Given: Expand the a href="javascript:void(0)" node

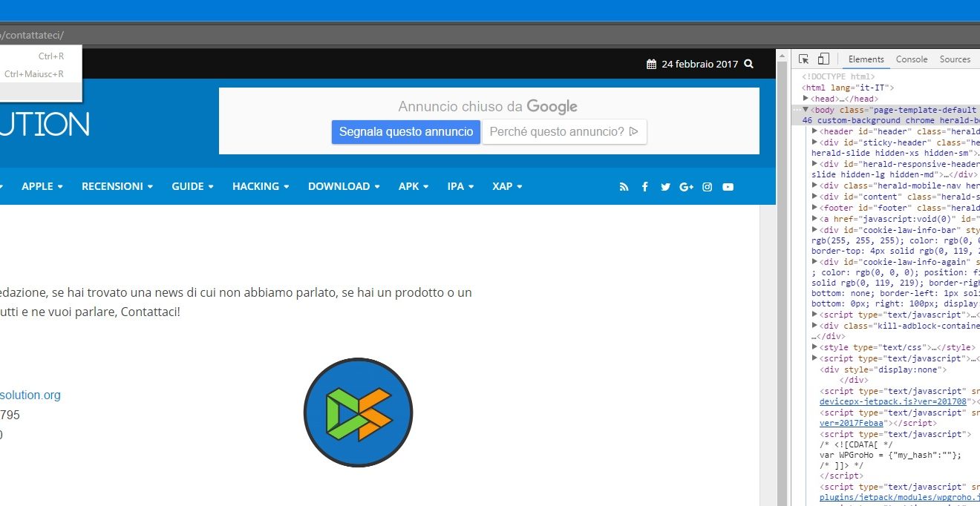Looking at the screenshot, I should click(815, 218).
